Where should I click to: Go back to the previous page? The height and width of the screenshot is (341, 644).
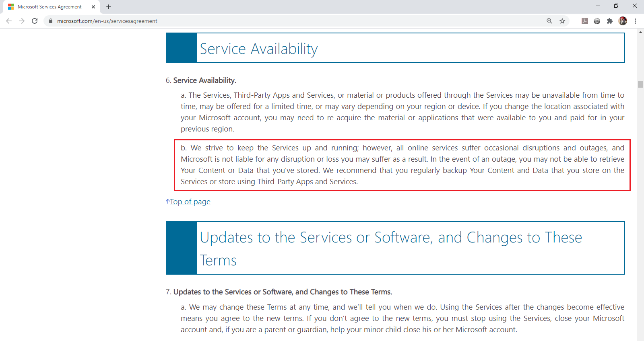pyautogui.click(x=9, y=21)
